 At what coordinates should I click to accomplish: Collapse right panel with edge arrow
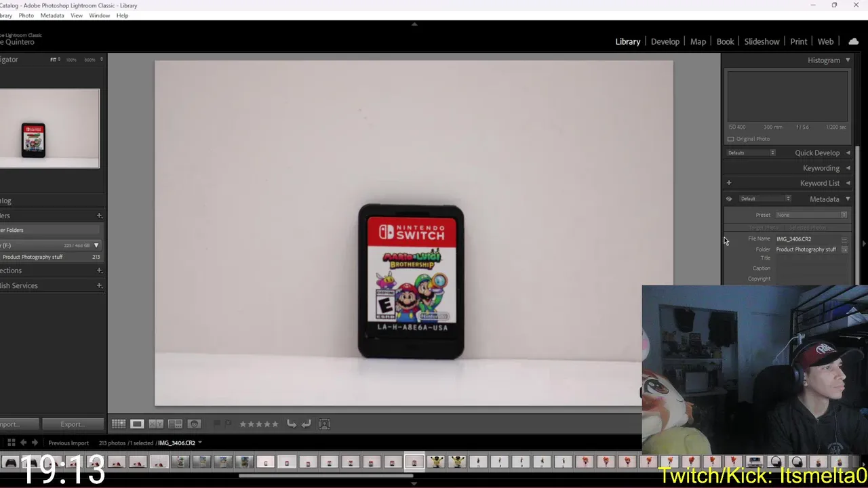coord(864,243)
